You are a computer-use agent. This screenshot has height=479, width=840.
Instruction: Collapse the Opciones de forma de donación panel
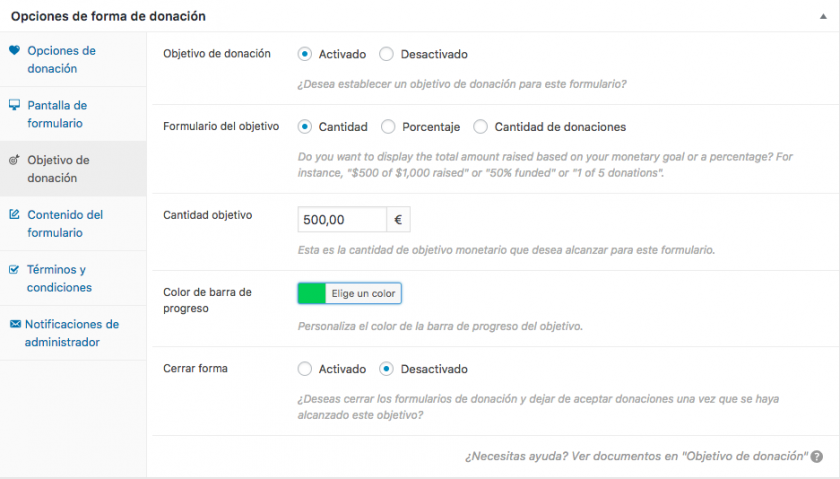tap(822, 16)
